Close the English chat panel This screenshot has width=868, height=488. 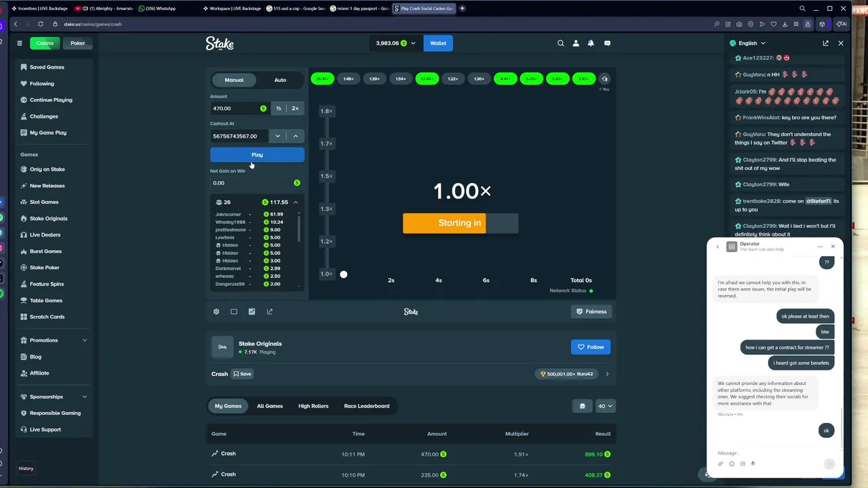[841, 43]
